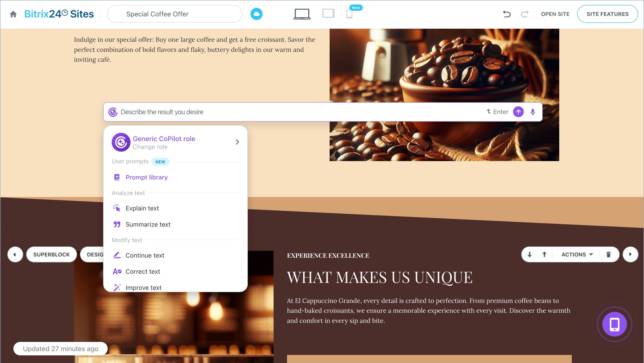This screenshot has width=644, height=363.
Task: Click the right panel scroll arrow
Action: [630, 254]
